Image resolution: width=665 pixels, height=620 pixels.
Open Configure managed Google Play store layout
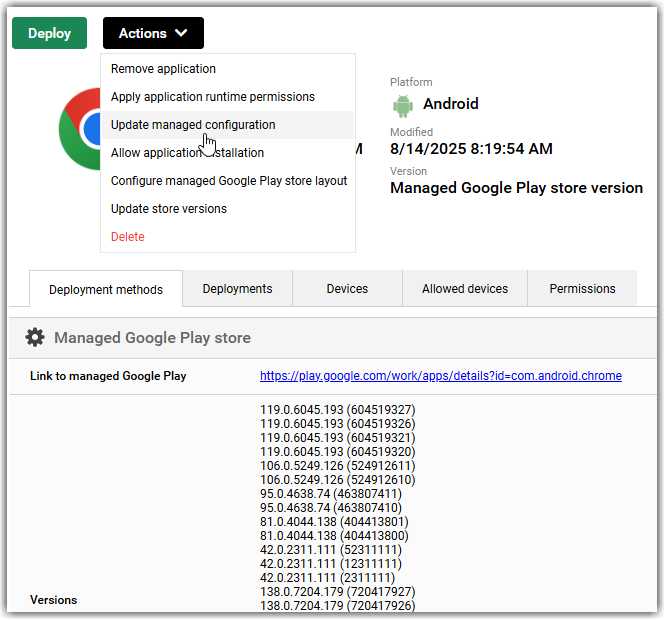tap(229, 181)
